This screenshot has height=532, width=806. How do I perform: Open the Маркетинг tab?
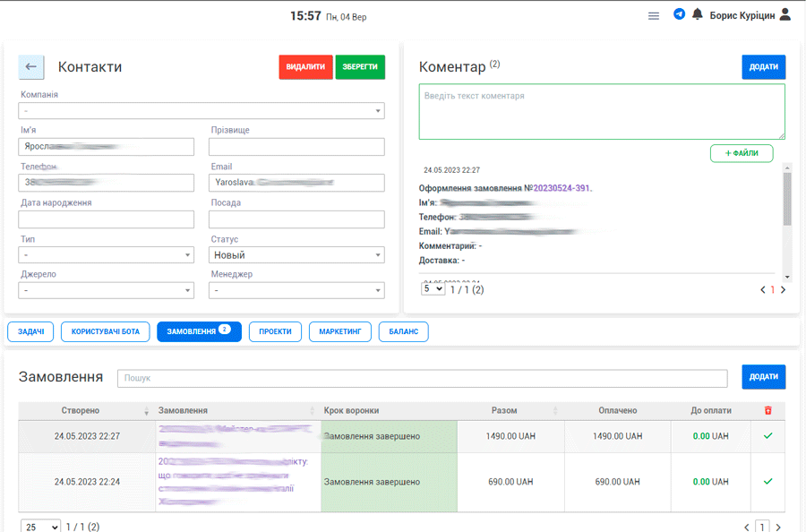[x=339, y=331]
